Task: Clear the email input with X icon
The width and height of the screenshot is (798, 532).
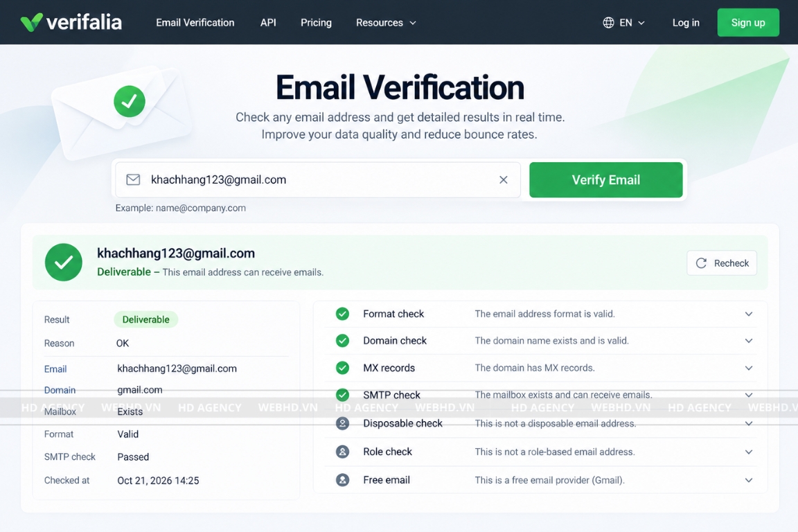Action: tap(504, 179)
